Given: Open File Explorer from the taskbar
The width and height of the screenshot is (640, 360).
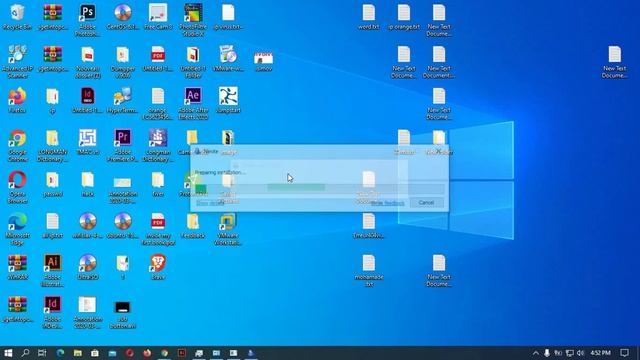Looking at the screenshot, I should pos(78,353).
